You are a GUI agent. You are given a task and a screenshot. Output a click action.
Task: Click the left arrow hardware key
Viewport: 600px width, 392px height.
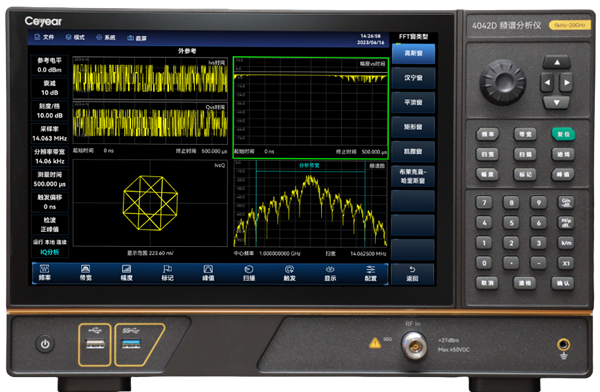click(x=547, y=82)
